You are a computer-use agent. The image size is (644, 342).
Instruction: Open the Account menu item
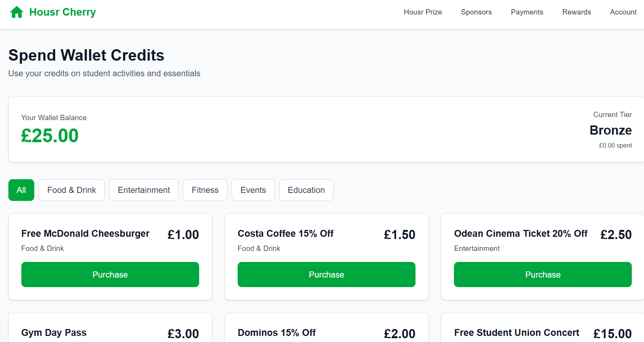click(623, 12)
